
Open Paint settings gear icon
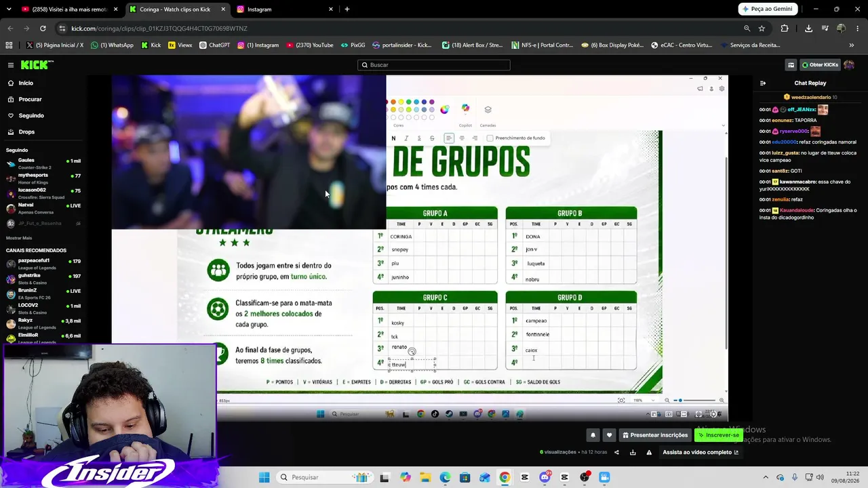[x=722, y=89]
